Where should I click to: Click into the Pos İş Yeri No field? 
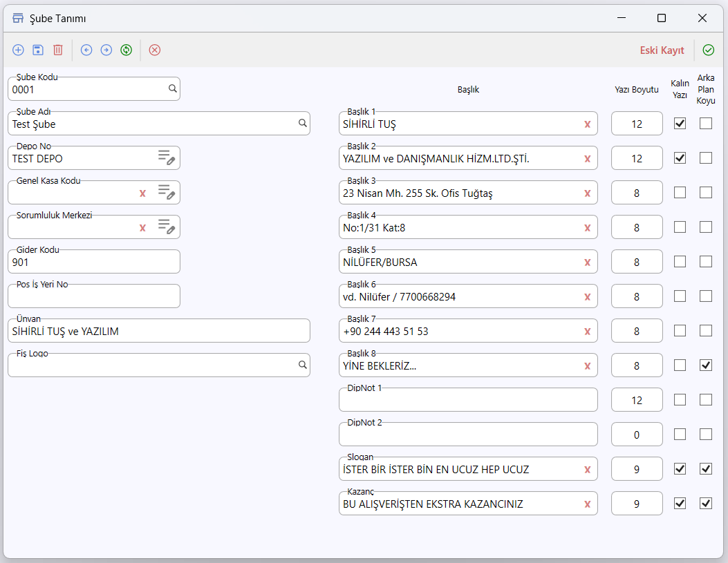(x=94, y=296)
